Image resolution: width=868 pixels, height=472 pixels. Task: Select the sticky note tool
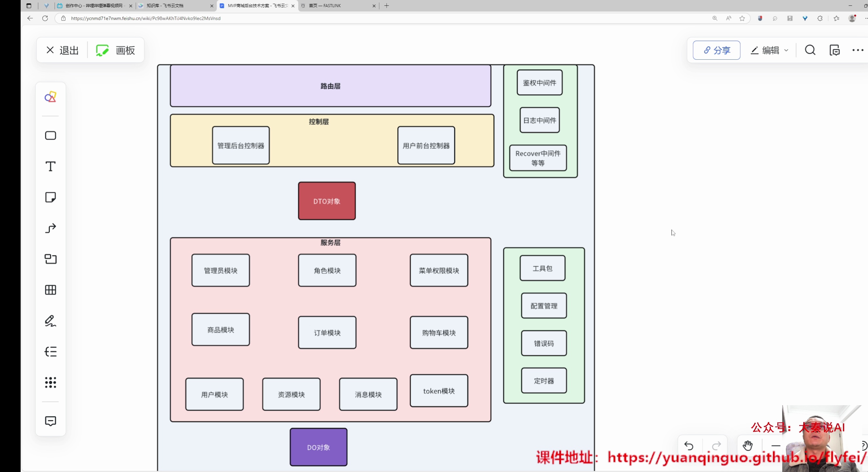click(50, 197)
